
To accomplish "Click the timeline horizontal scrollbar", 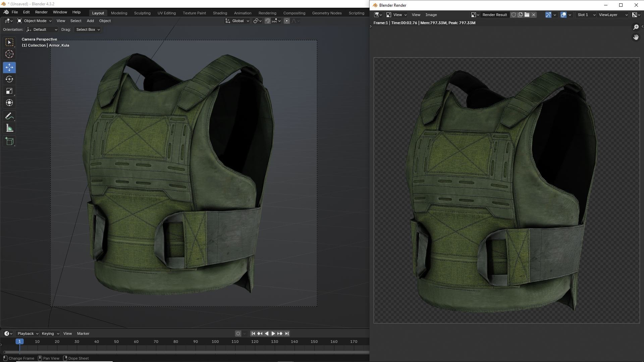I will click(x=186, y=352).
